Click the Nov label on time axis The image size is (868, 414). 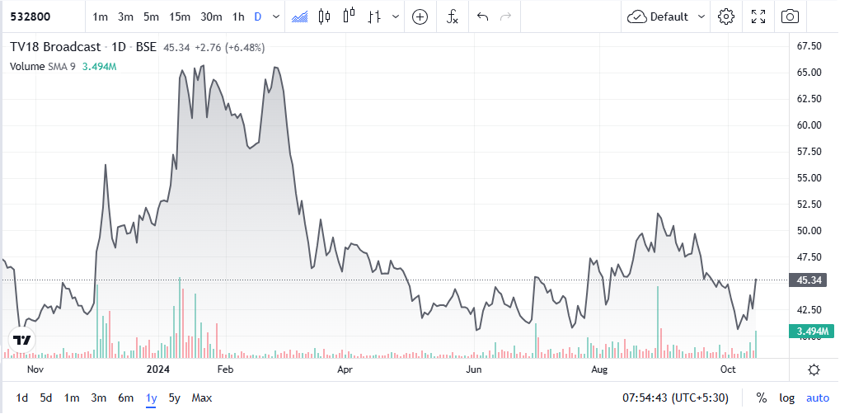(35, 369)
